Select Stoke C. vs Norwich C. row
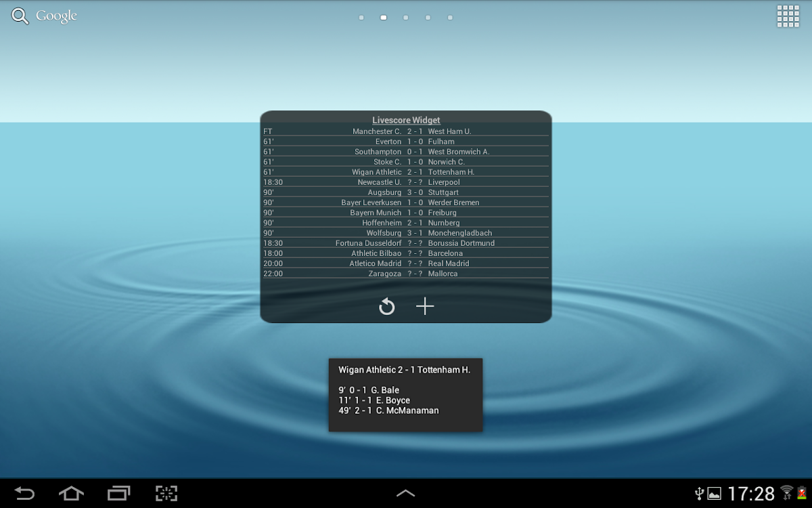Screen dimensions: 812x508 tap(406, 162)
